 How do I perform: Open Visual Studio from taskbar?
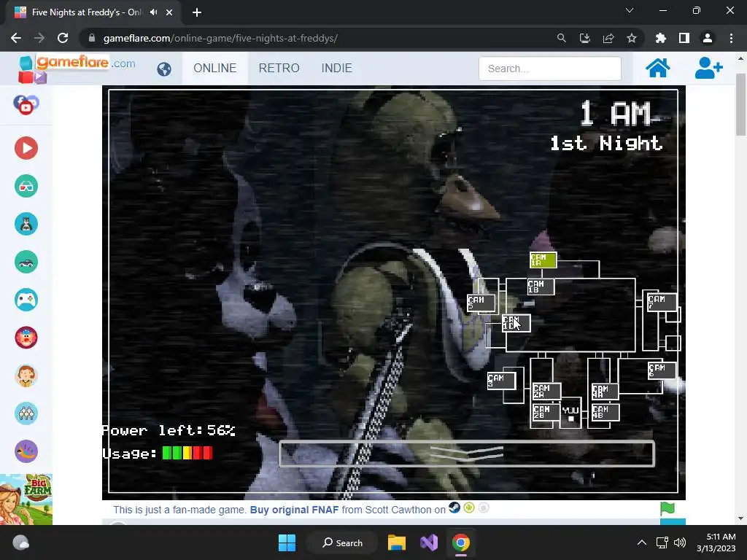[429, 542]
